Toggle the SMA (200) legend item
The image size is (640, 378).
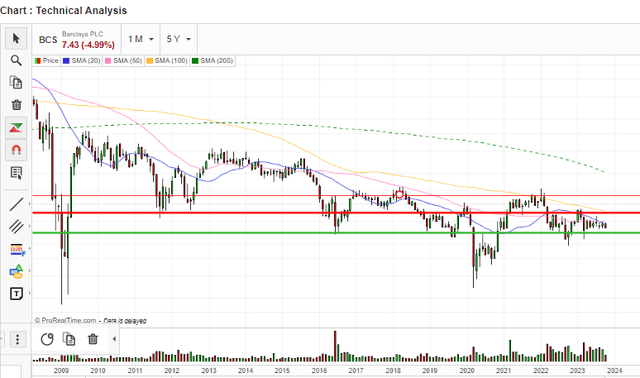[x=212, y=61]
